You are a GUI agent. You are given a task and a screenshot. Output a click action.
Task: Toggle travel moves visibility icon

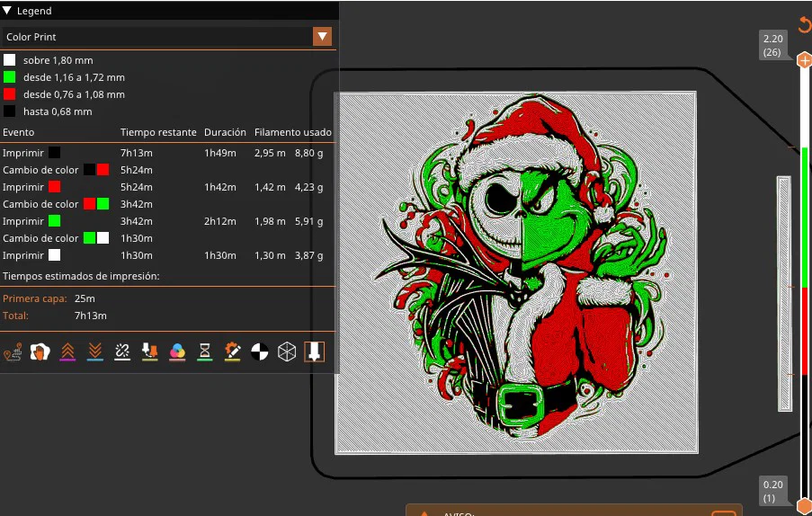[x=13, y=351]
